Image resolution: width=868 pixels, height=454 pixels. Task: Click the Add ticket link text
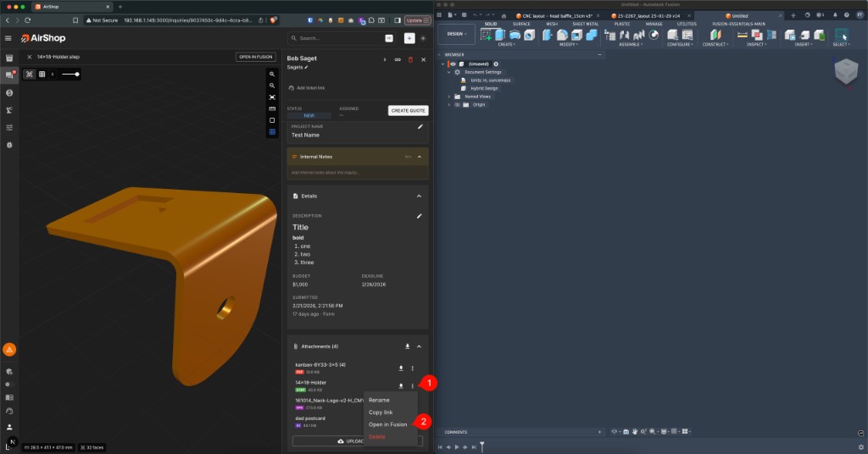(x=310, y=87)
